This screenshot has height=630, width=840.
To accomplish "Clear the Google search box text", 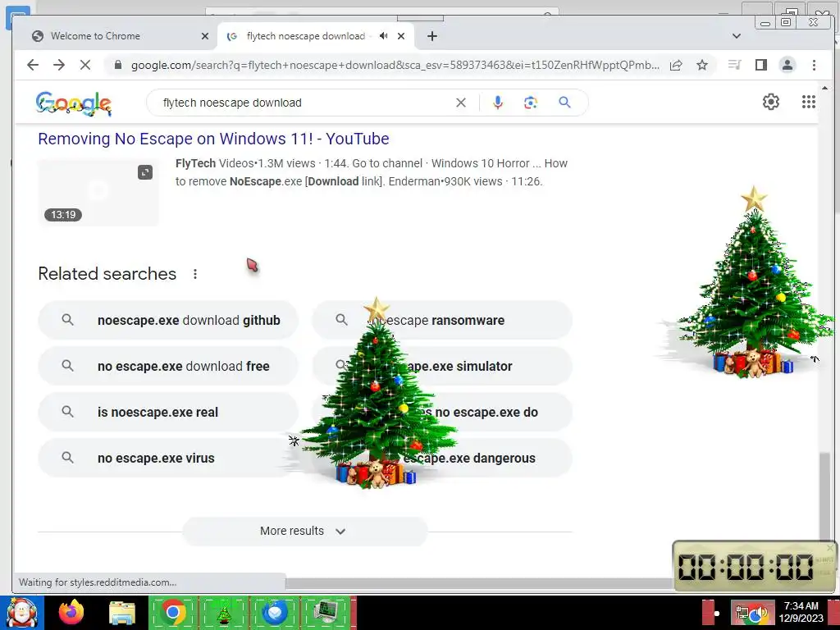I will coord(461,103).
